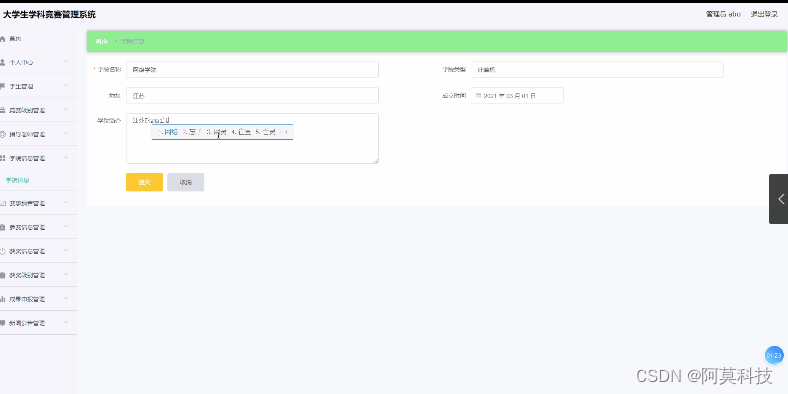Expand the 新闻公告管理 menu chevron
Image resolution: width=788 pixels, height=394 pixels.
[66, 323]
